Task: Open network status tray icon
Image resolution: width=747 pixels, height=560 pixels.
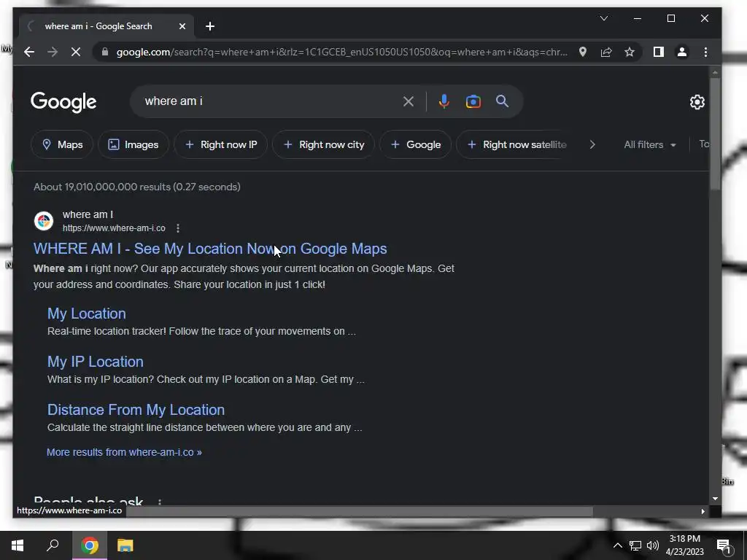Action: 635,545
